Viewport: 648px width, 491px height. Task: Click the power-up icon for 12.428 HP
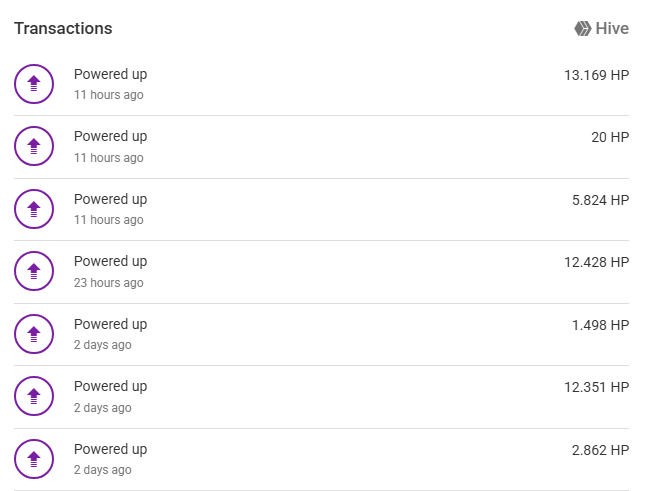click(x=34, y=271)
